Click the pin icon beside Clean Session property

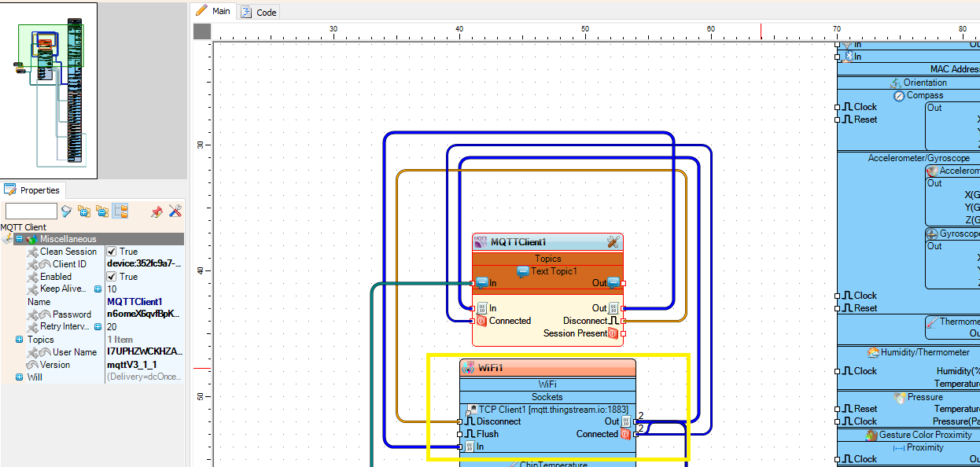(32, 252)
